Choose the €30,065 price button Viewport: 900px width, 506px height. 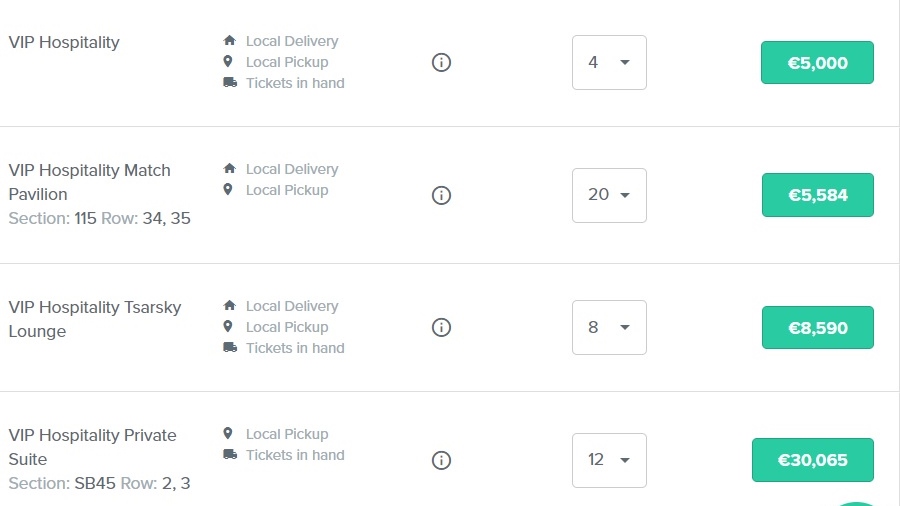812,460
